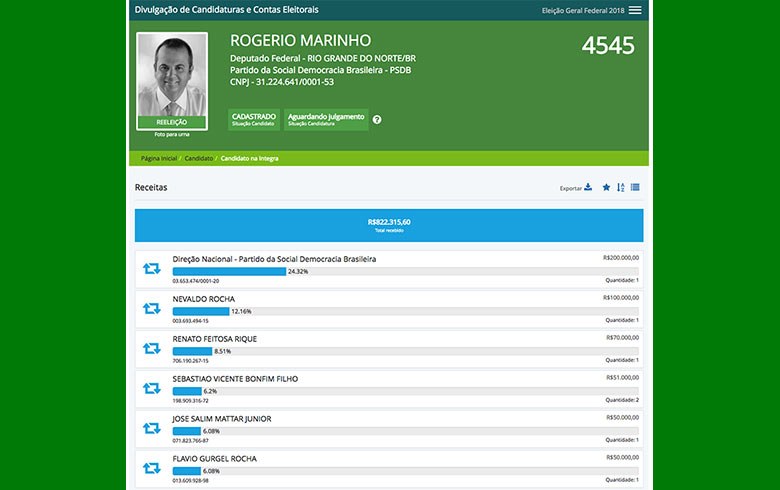Viewport: 780px width, 490px height.
Task: Click the 6.2% progress bar for Sebastiao Vicente
Action: coord(405,391)
